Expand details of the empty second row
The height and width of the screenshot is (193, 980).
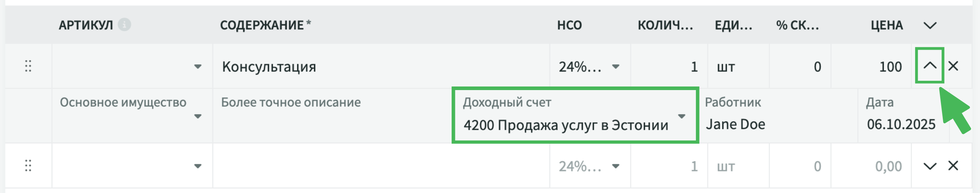(929, 166)
